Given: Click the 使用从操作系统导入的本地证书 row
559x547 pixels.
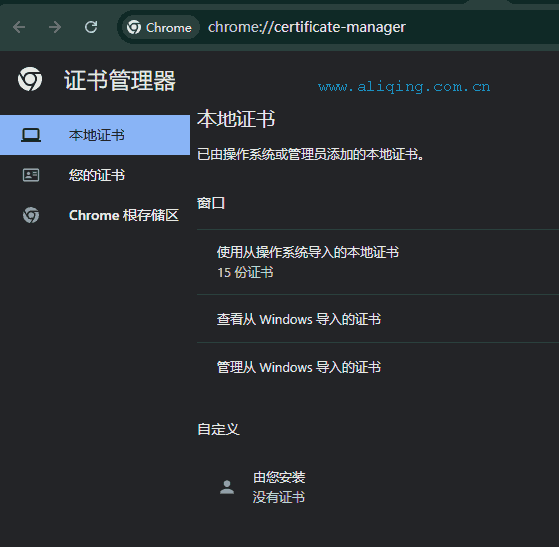Looking at the screenshot, I should (378, 262).
